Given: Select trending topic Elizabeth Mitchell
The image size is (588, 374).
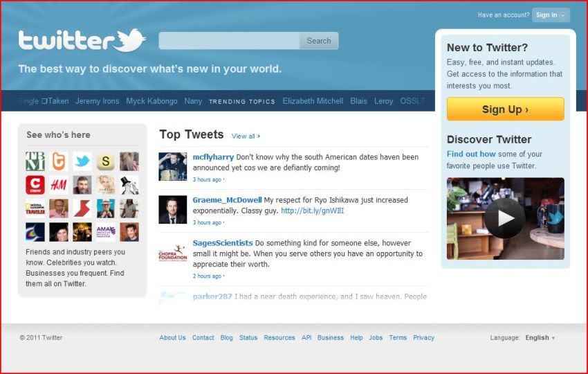Looking at the screenshot, I should [x=313, y=101].
